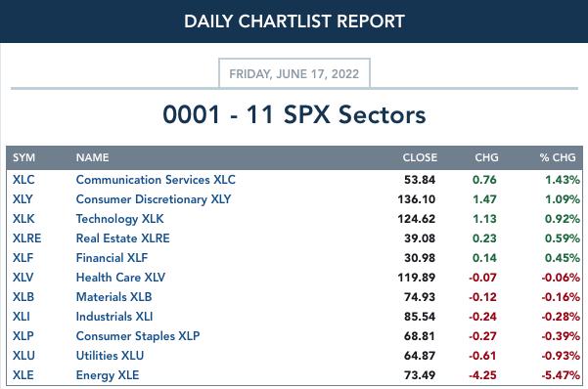This screenshot has height=389, width=588.
Task: Click the XLP ticker symbol
Action: pyautogui.click(x=23, y=336)
